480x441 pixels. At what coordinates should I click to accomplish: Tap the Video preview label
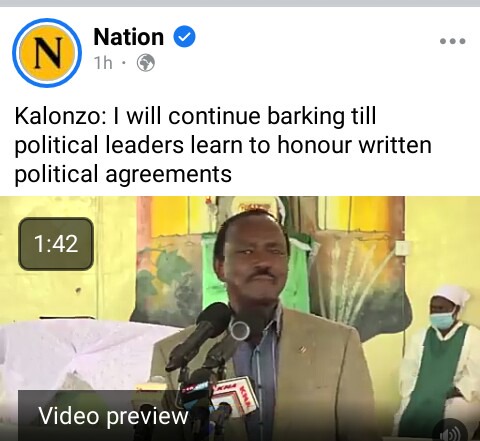[113, 416]
